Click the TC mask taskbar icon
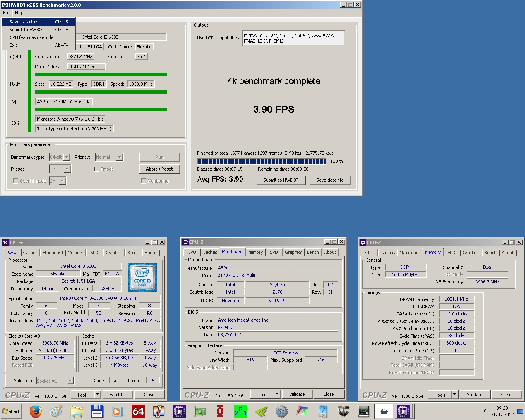The width and height of the screenshot is (525, 420). [x=343, y=411]
